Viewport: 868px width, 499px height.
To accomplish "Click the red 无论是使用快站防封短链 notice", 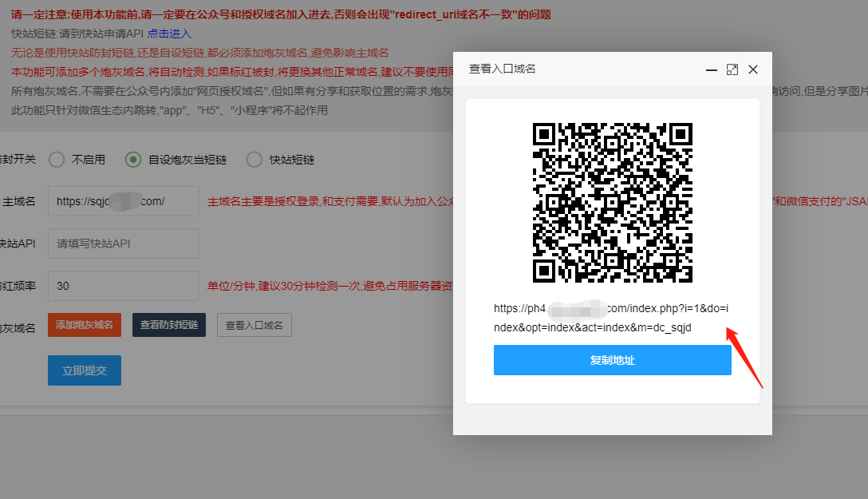I will click(x=199, y=53).
